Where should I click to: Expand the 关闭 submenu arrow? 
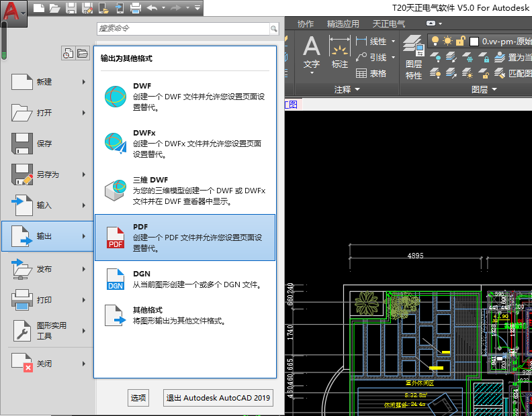tap(84, 364)
